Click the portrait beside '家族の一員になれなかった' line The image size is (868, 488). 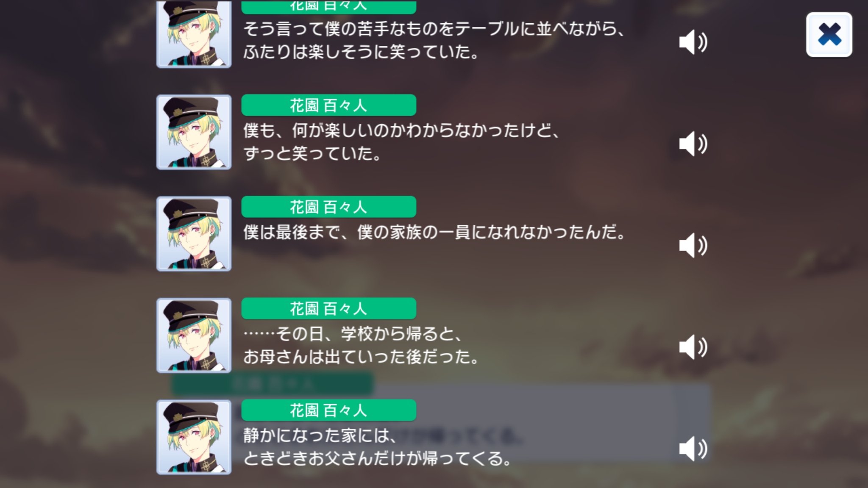(x=194, y=234)
